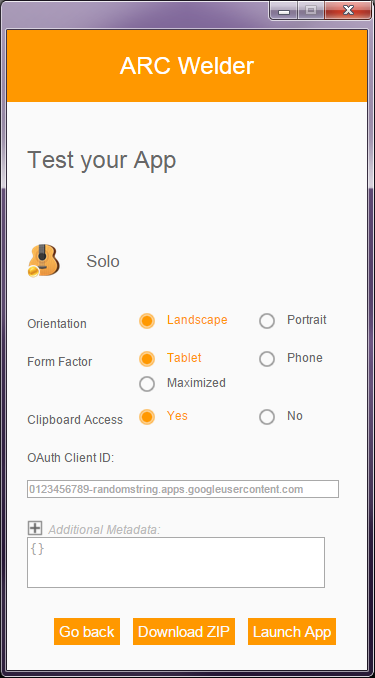This screenshot has height=678, width=375.
Task: Minimize the ARC Welder window
Action: [x=284, y=11]
